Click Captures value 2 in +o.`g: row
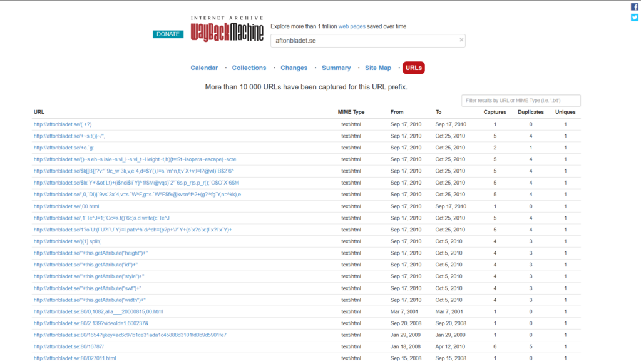641x364 pixels. 495,148
